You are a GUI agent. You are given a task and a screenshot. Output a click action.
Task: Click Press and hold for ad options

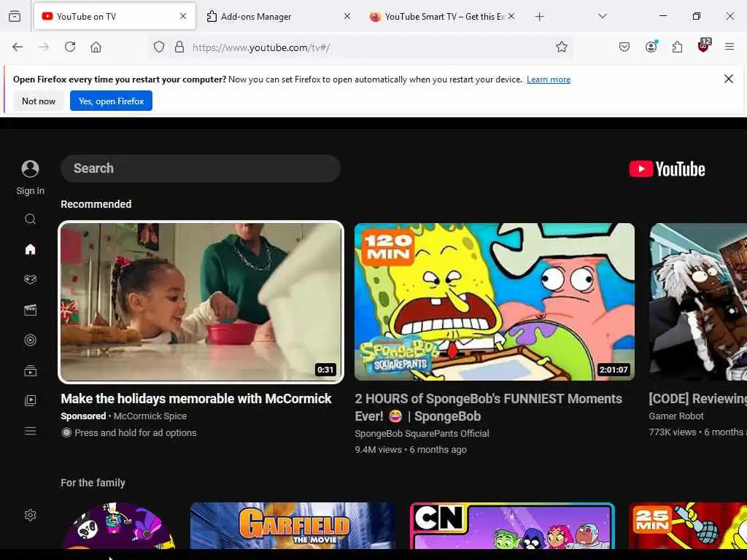135,432
